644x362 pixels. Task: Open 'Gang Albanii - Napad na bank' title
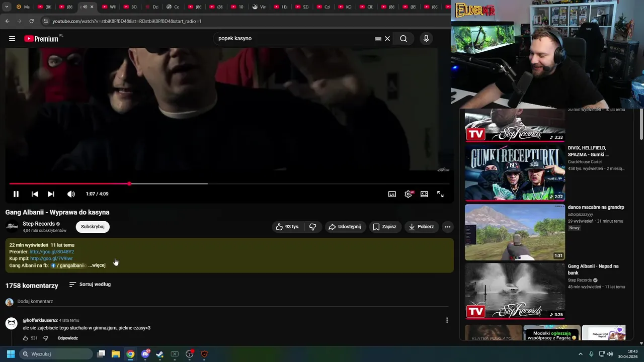(593, 269)
